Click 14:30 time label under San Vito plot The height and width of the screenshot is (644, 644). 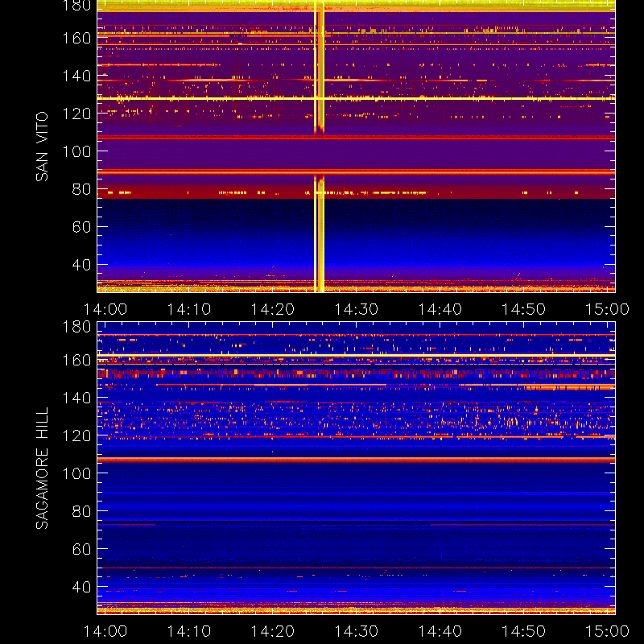[x=356, y=309]
